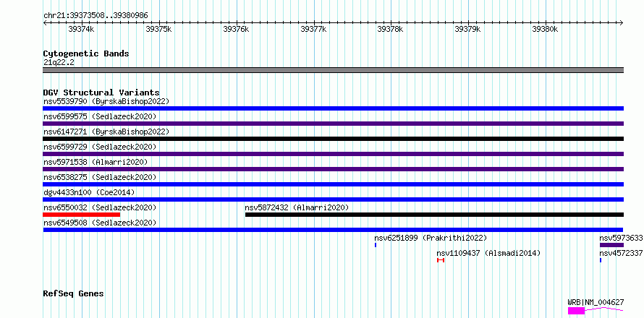Click the pink WRB intron connector line
The width and height of the screenshot is (644, 318).
click(603, 309)
